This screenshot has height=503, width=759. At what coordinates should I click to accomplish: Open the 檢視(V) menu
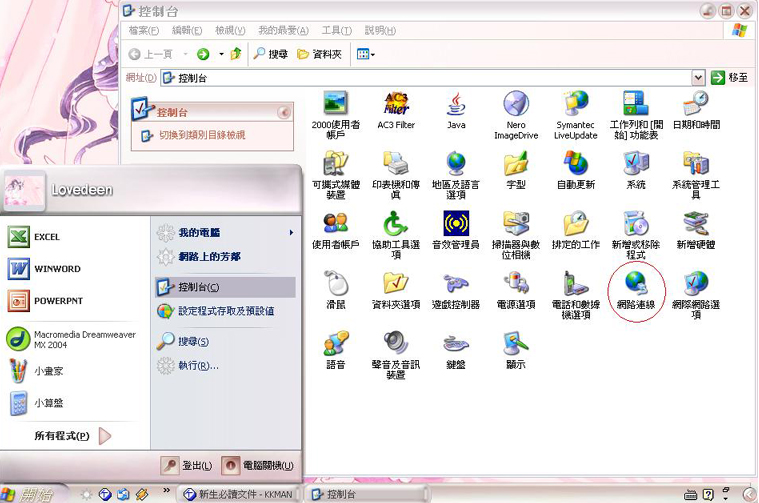click(230, 31)
